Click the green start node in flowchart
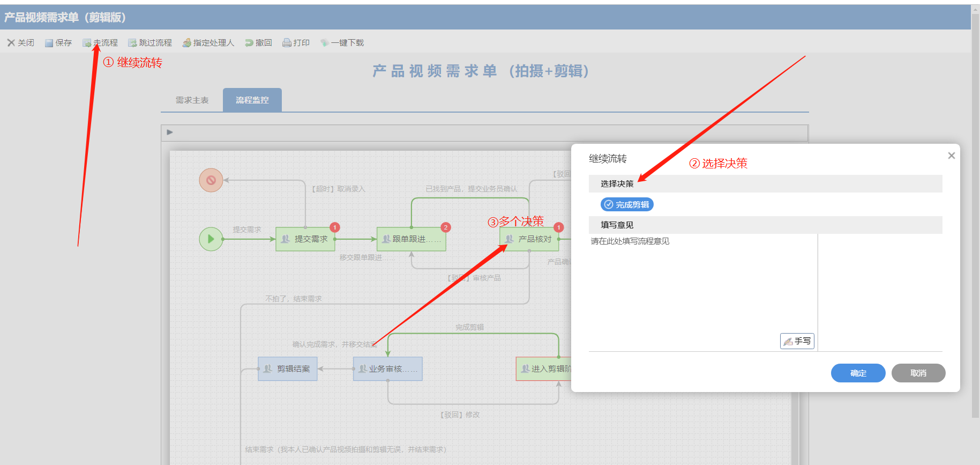Screen dimensions: 980x465 click(211, 239)
